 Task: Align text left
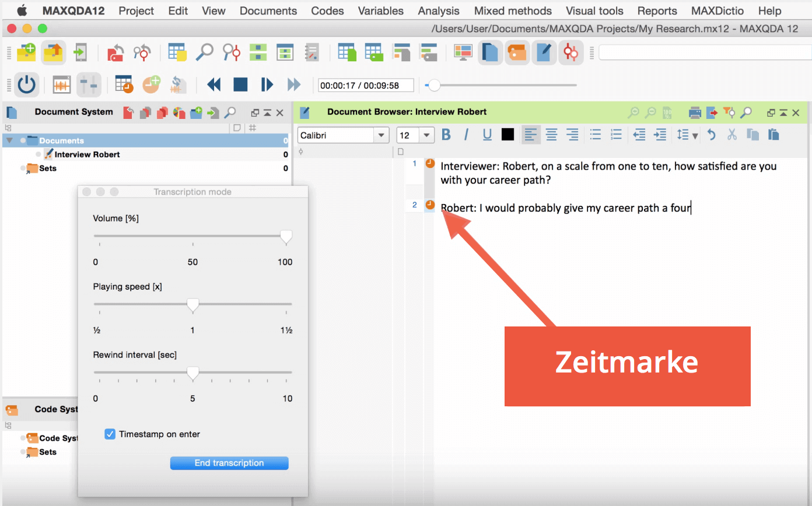click(x=530, y=135)
